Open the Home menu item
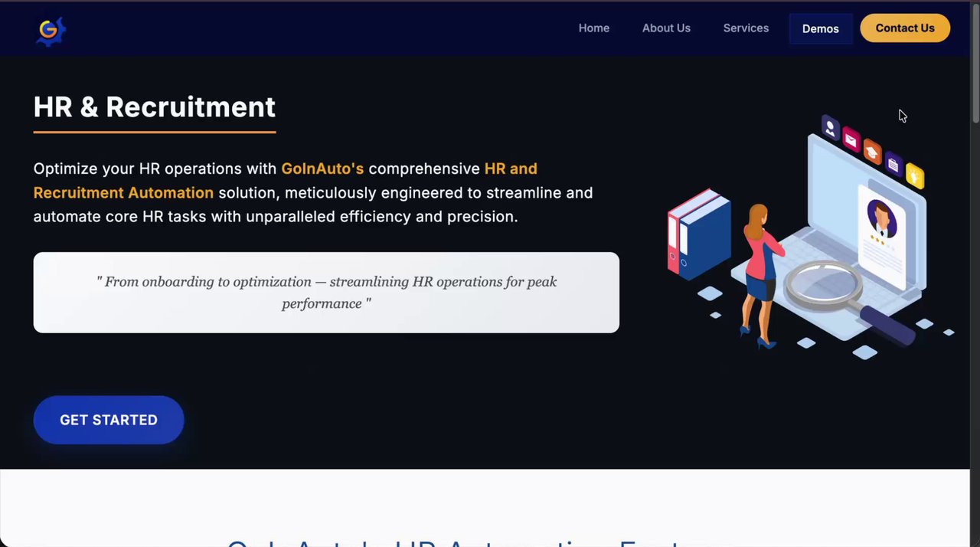 coord(594,28)
